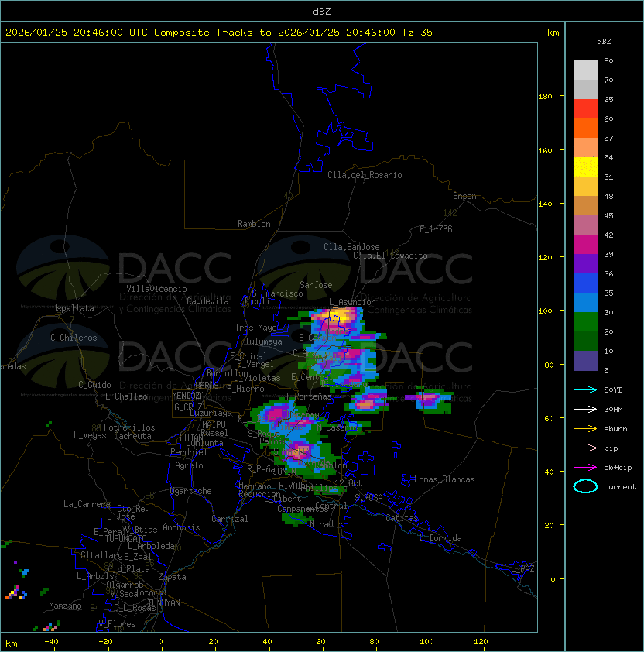This screenshot has height=652, width=644.
Task: Click the Encon label
Action: point(464,196)
